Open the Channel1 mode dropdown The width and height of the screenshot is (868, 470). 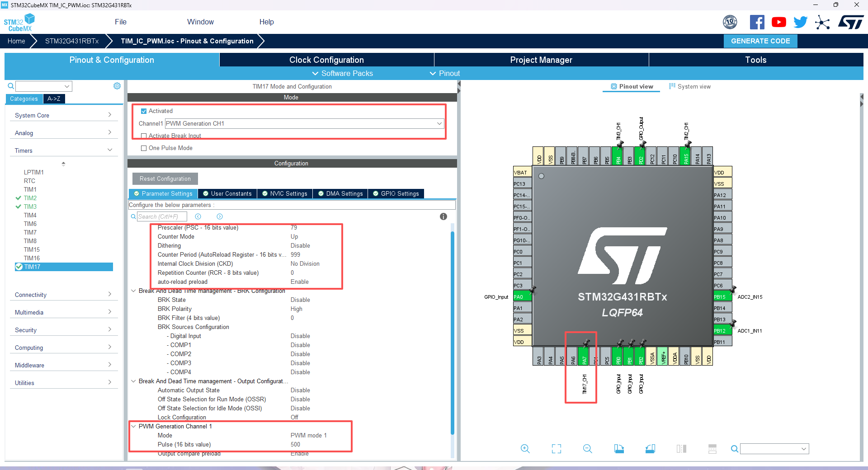(x=304, y=123)
